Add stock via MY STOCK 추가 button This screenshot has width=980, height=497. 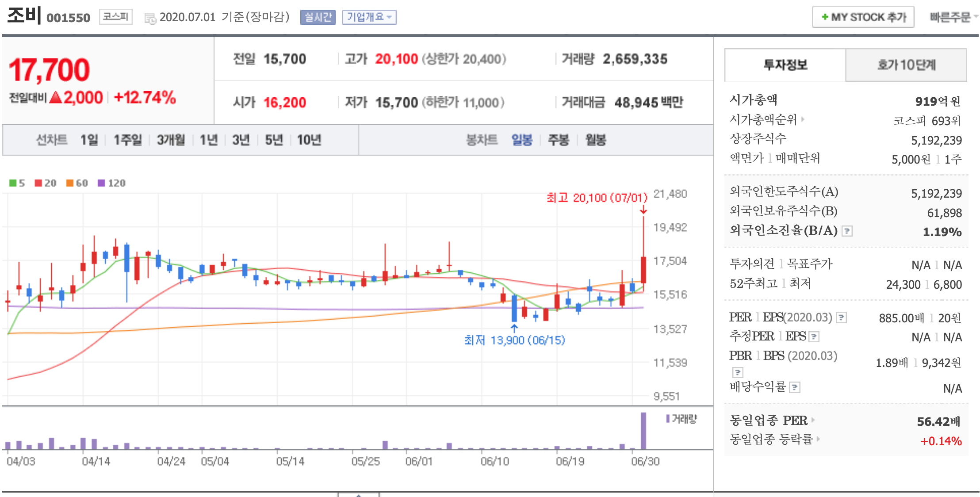[863, 17]
